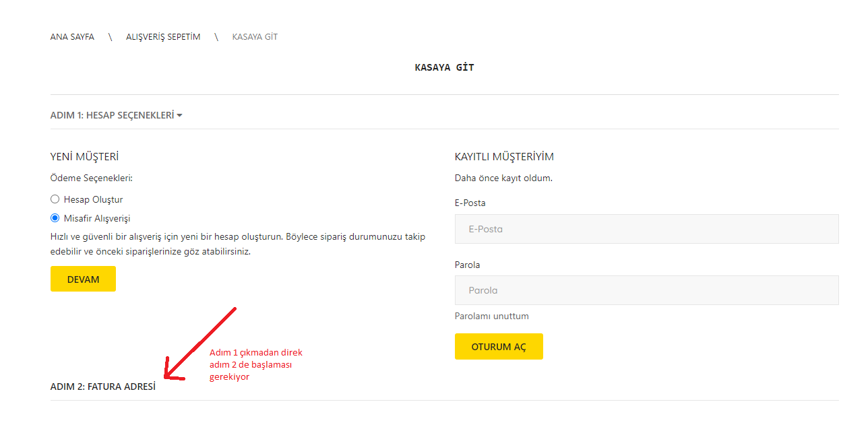The width and height of the screenshot is (868, 435).
Task: Focus the E-Posta input field
Action: click(x=647, y=229)
